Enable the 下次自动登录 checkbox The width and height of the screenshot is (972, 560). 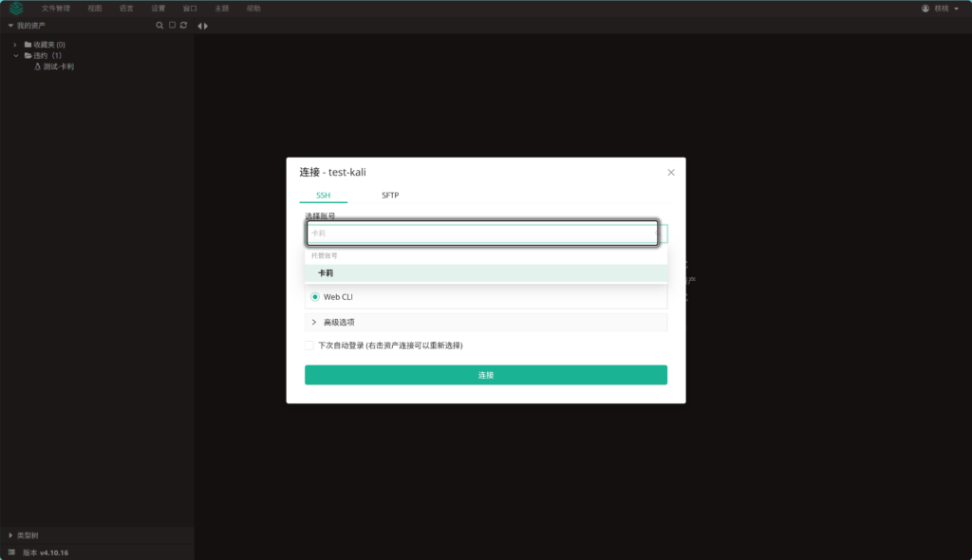tap(308, 345)
